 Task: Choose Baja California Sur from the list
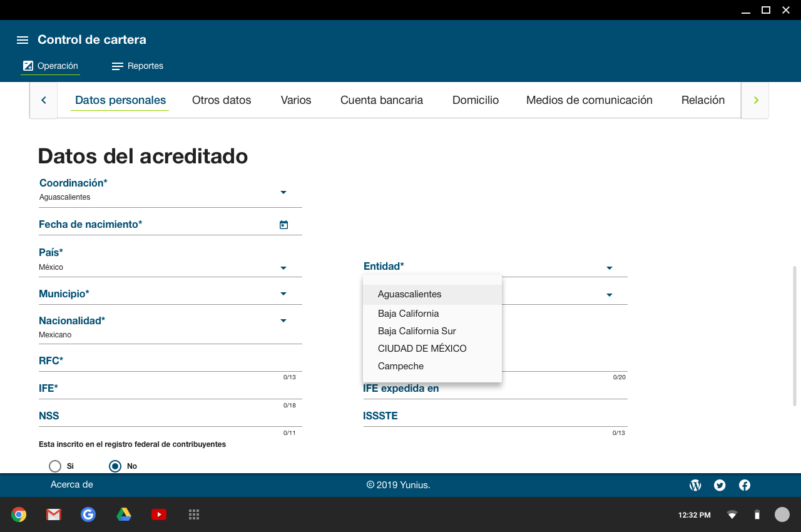pos(417,331)
